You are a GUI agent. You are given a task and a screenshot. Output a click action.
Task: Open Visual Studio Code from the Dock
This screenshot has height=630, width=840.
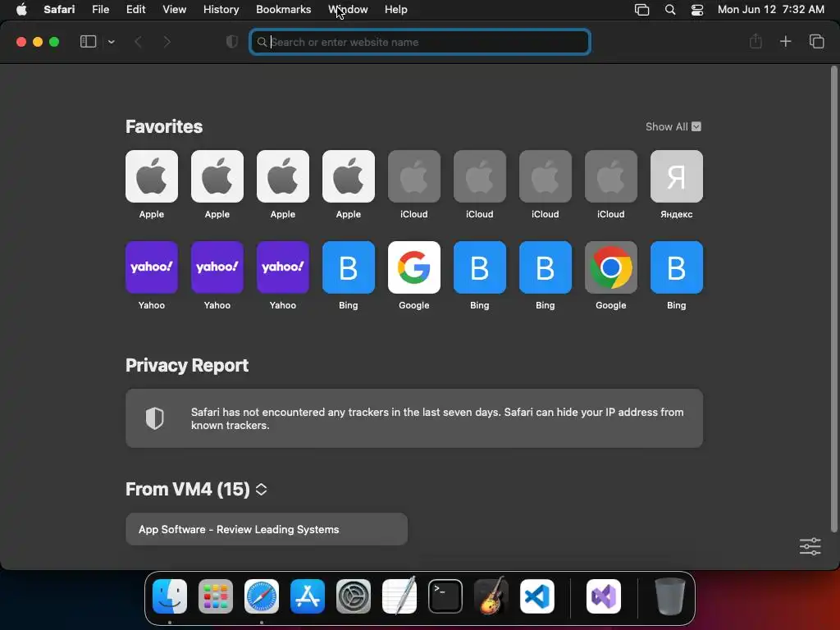pyautogui.click(x=536, y=596)
